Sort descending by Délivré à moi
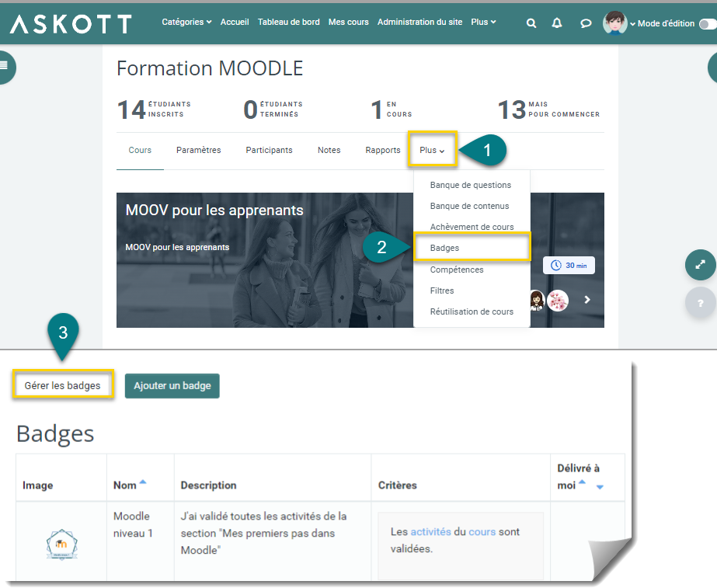717x588 pixels. 600,487
